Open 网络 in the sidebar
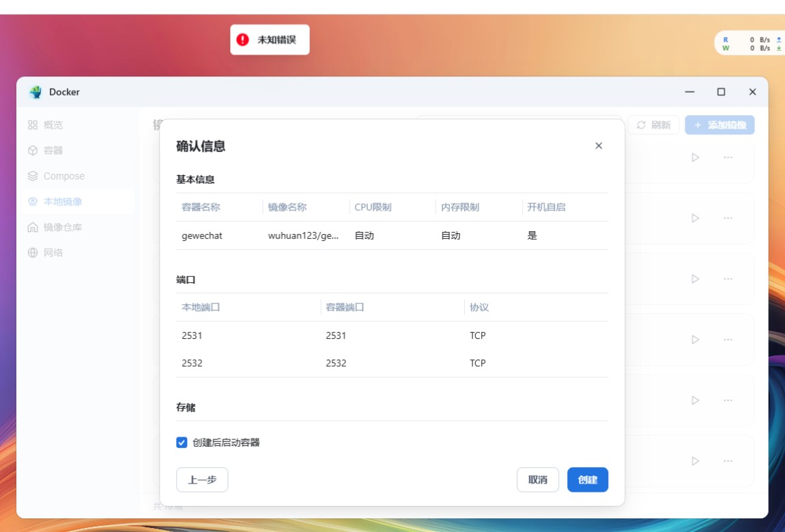The width and height of the screenshot is (785, 532). point(77,252)
